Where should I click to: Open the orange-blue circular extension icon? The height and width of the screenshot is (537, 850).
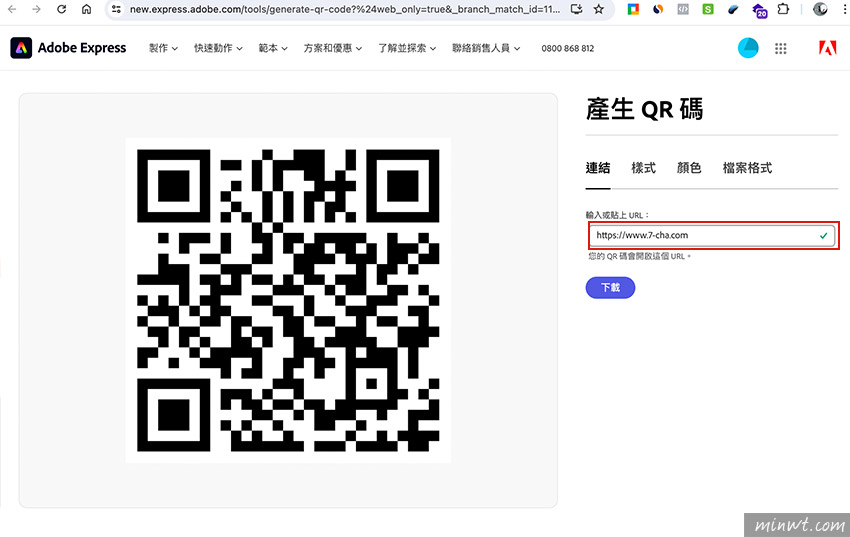[658, 9]
